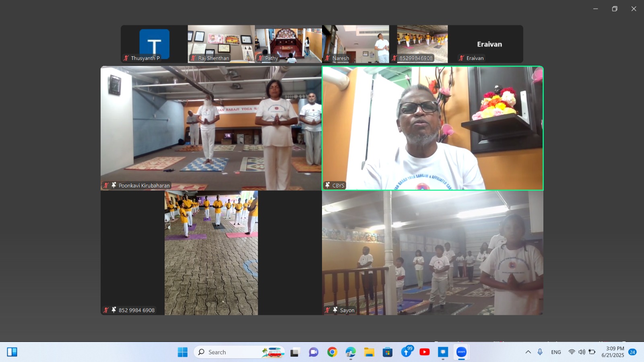Open File Explorer folder icon
The image size is (644, 362).
(x=369, y=352)
